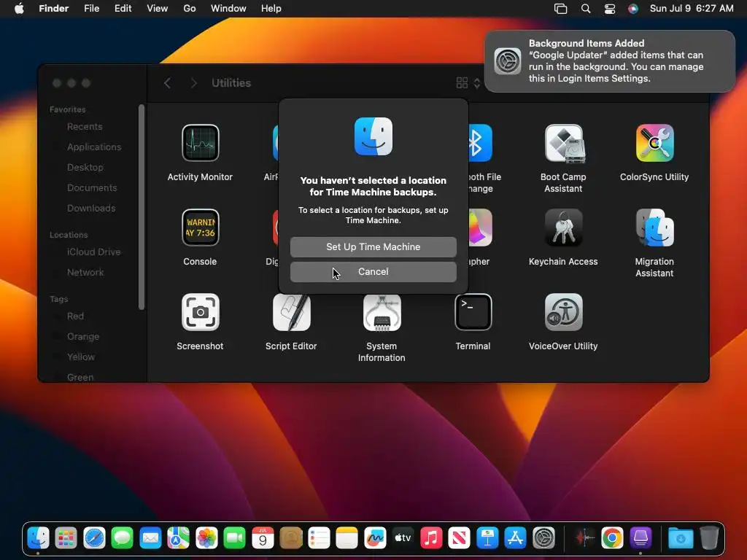The height and width of the screenshot is (560, 747).
Task: Open Boot Camp Assistant
Action: click(x=563, y=143)
